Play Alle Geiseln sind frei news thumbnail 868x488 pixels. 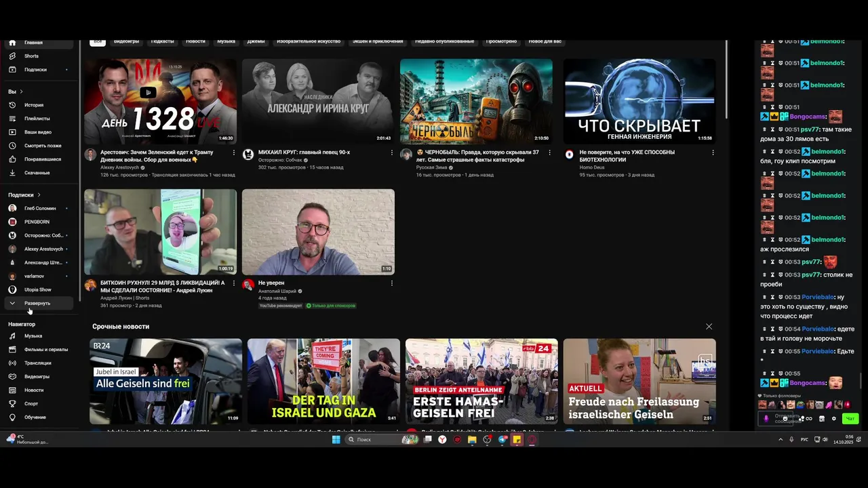(x=165, y=382)
